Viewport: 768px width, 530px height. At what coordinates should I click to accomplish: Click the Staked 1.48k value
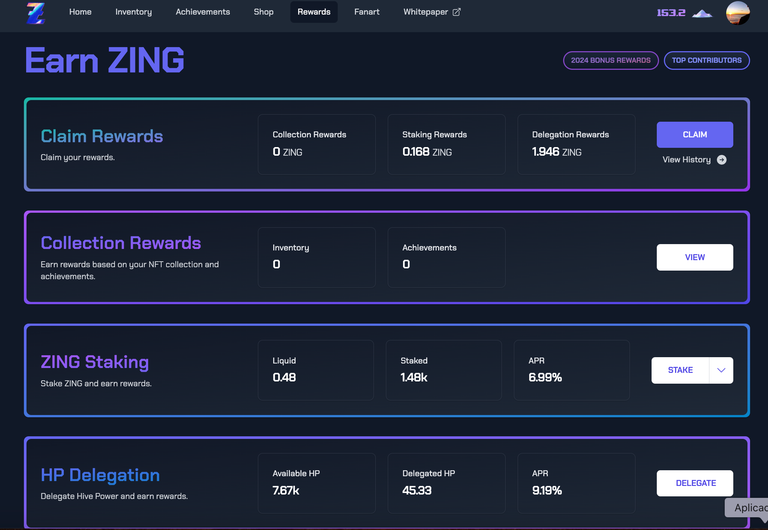tap(414, 378)
